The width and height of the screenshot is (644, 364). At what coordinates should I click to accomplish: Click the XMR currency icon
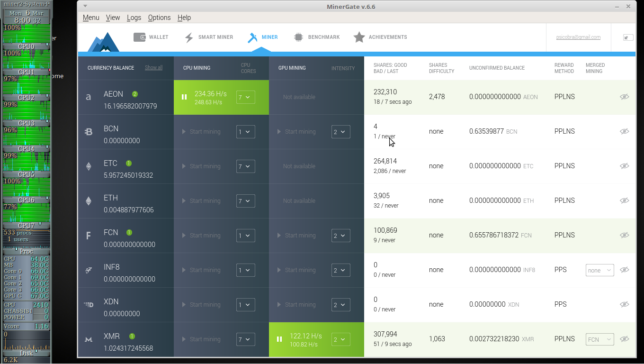pyautogui.click(x=88, y=339)
